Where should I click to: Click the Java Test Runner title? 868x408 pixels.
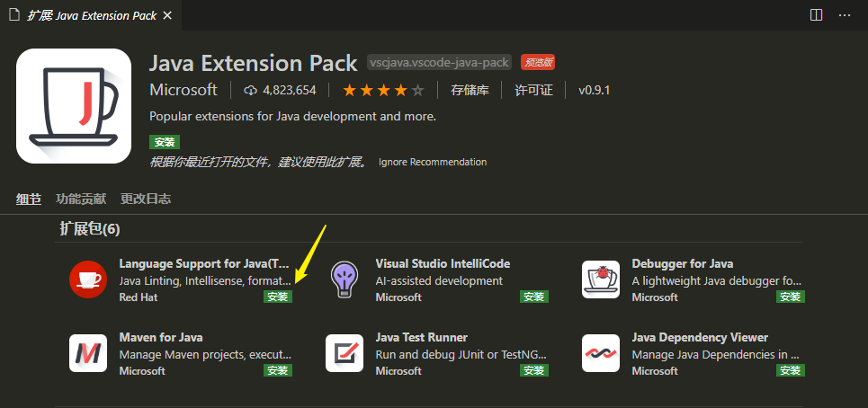point(421,337)
